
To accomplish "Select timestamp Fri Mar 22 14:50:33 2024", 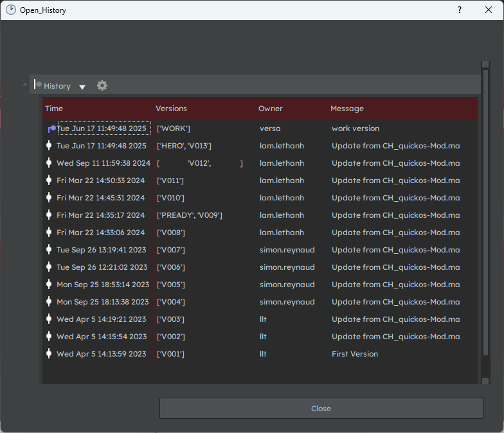I will click(100, 181).
